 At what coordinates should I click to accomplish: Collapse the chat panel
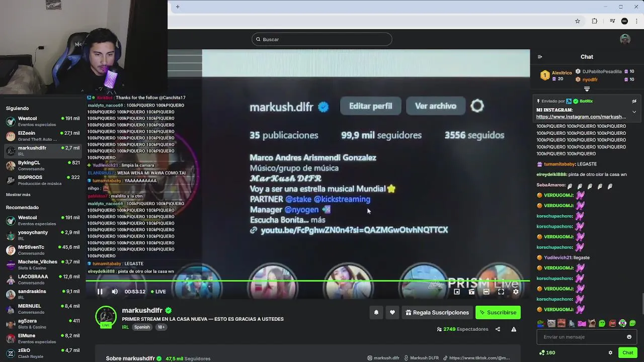pos(540,57)
